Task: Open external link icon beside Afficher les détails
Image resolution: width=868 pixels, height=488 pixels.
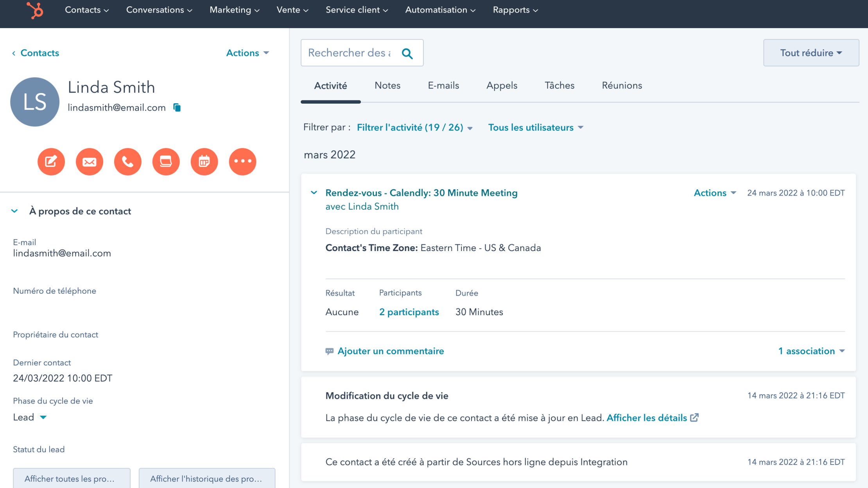Action: pos(694,418)
